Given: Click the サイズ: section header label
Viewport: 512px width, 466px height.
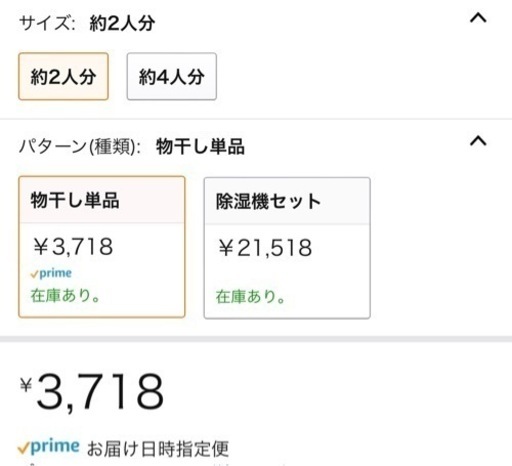Looking at the screenshot, I should click(47, 24).
